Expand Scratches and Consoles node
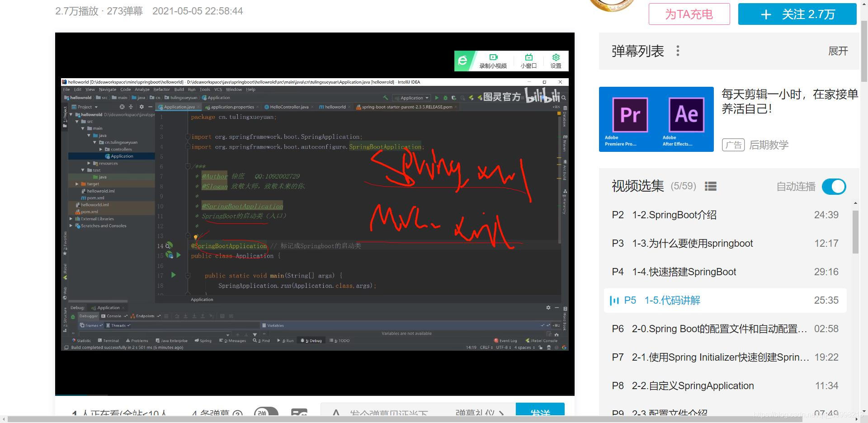868x423 pixels. [71, 226]
